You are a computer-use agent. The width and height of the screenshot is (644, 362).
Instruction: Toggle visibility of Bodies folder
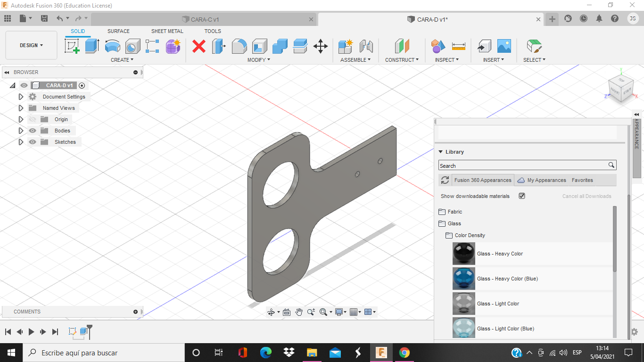[x=33, y=131]
